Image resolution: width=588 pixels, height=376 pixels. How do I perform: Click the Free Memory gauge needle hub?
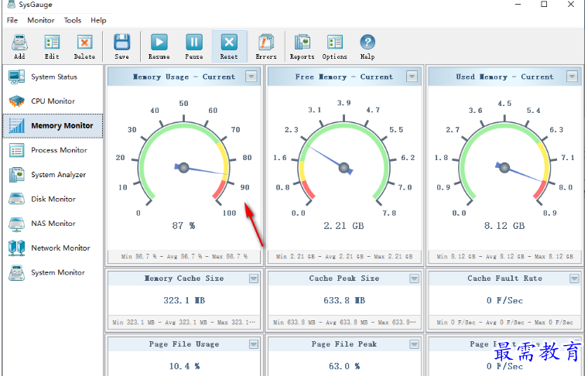pos(344,168)
